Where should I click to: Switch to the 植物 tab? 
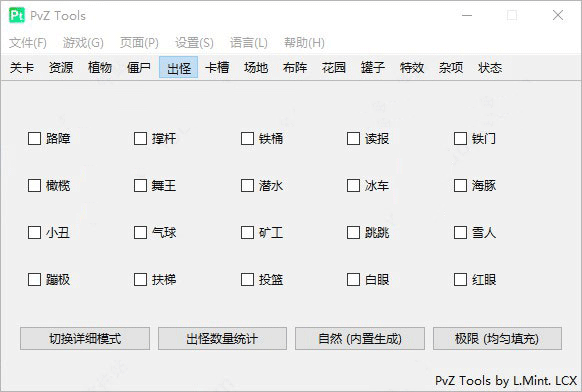(x=100, y=68)
